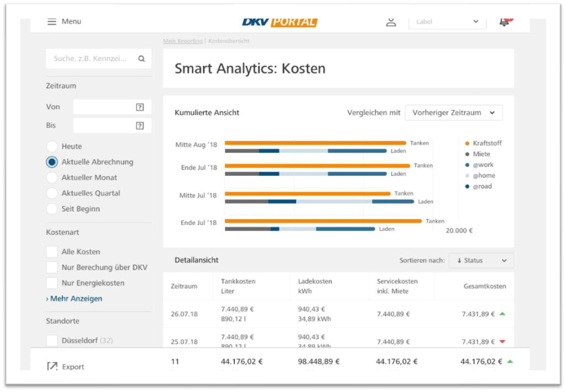Expand Mehr Anzeigen link
The image size is (566, 392).
click(x=74, y=299)
